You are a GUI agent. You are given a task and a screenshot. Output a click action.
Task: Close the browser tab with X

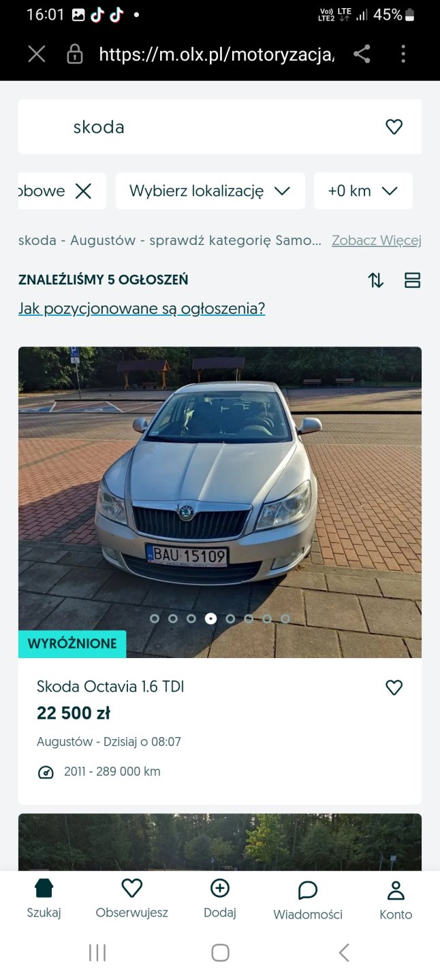[x=37, y=54]
